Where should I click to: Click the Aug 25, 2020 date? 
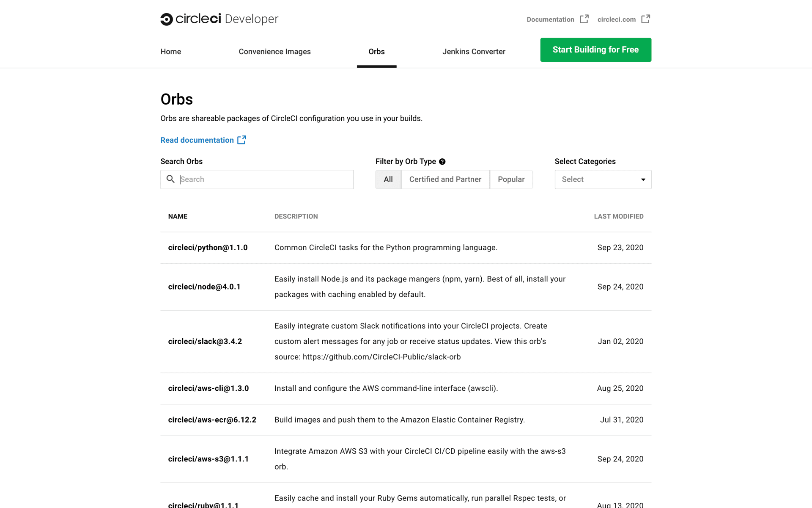coord(620,388)
